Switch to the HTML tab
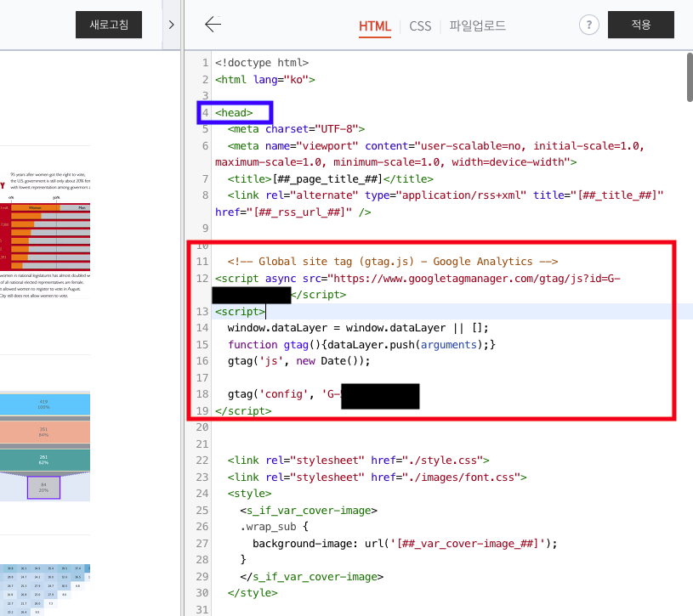Viewport: 693px width, 616px height. pyautogui.click(x=375, y=26)
